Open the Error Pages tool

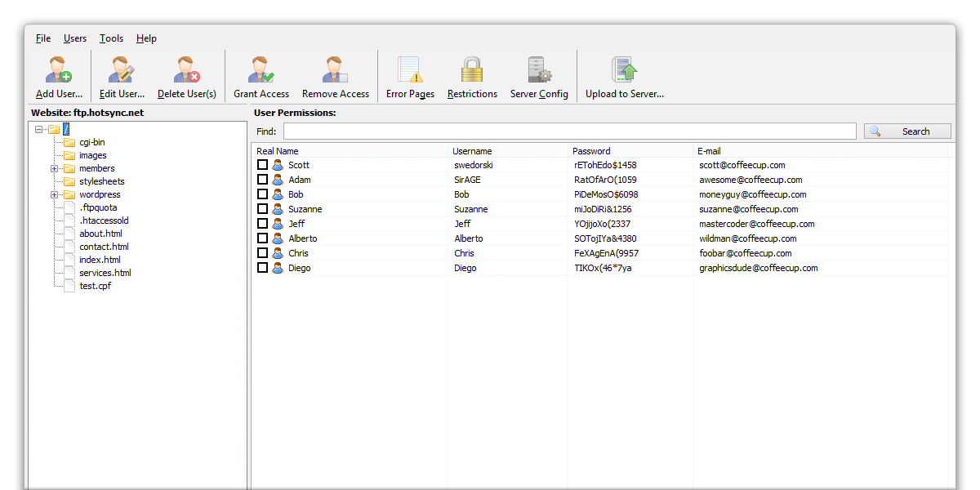410,69
